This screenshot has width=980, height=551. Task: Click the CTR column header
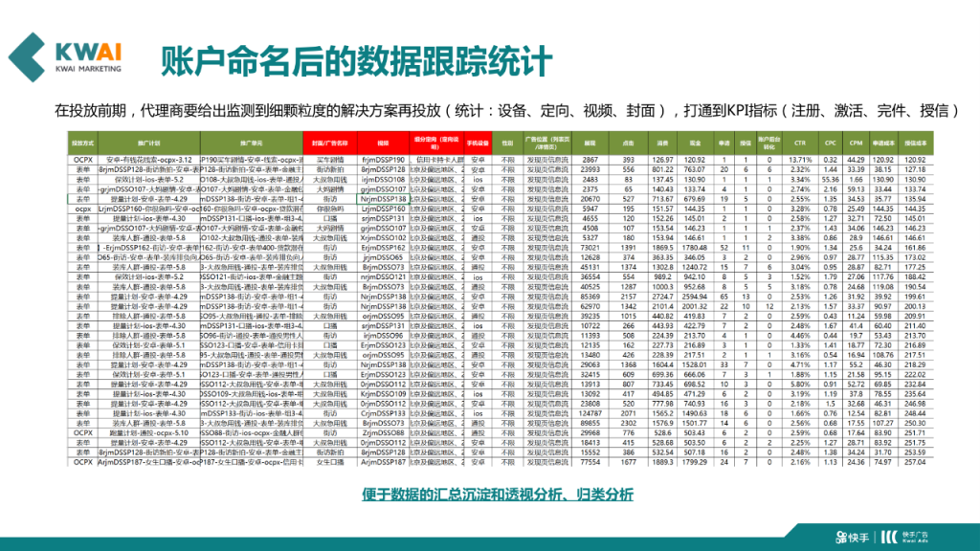(800, 143)
